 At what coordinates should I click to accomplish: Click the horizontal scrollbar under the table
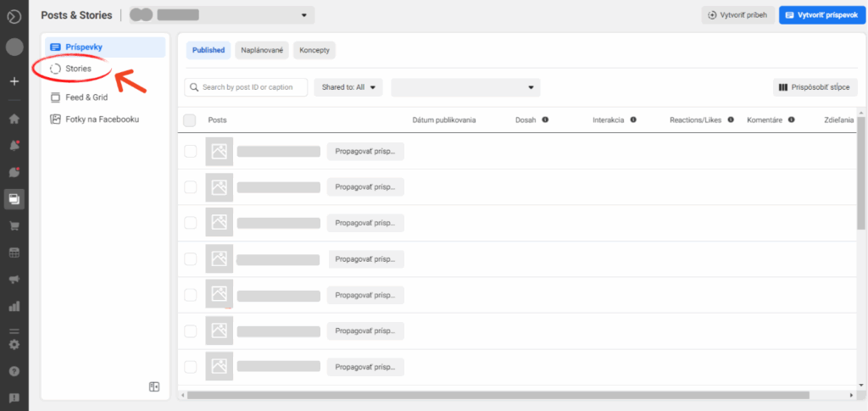coord(498,395)
